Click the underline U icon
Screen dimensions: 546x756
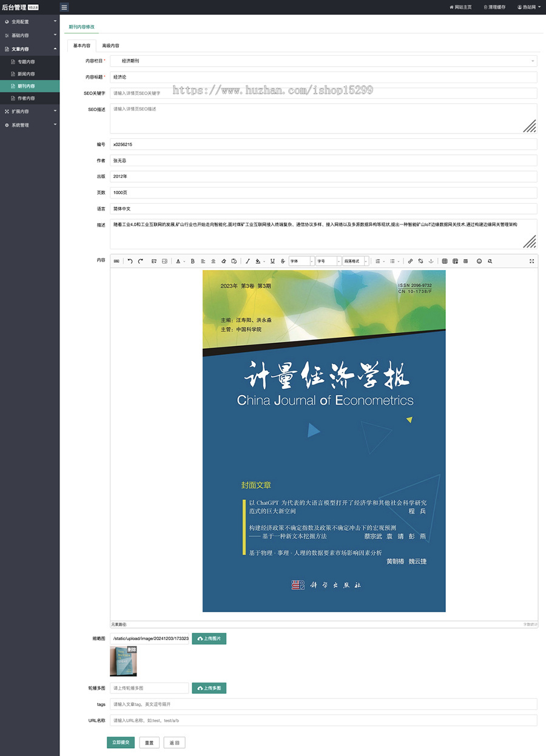click(272, 261)
